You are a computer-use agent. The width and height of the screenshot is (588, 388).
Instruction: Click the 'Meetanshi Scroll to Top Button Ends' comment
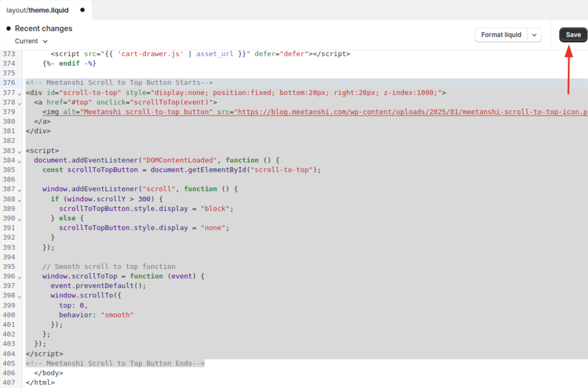(115, 363)
